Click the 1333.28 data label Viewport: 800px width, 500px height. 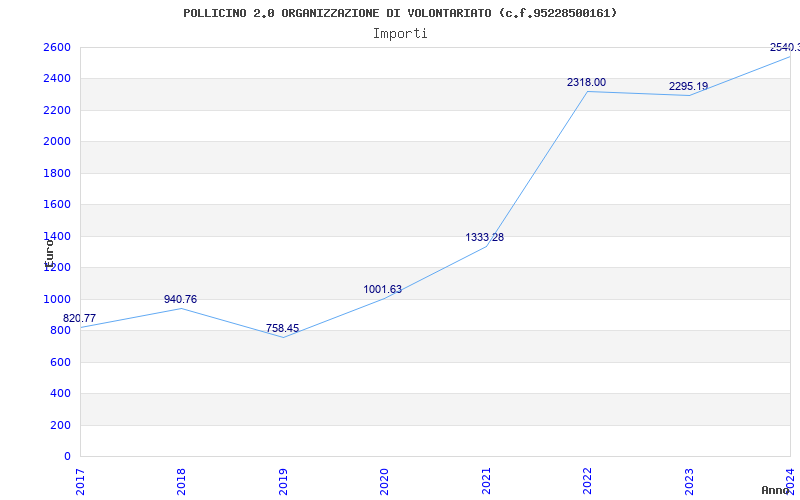484,238
